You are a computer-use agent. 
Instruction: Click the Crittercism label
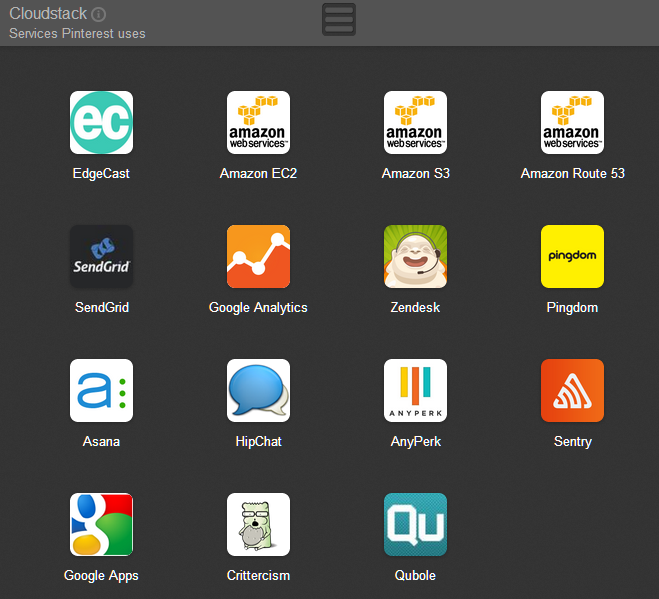pos(258,575)
